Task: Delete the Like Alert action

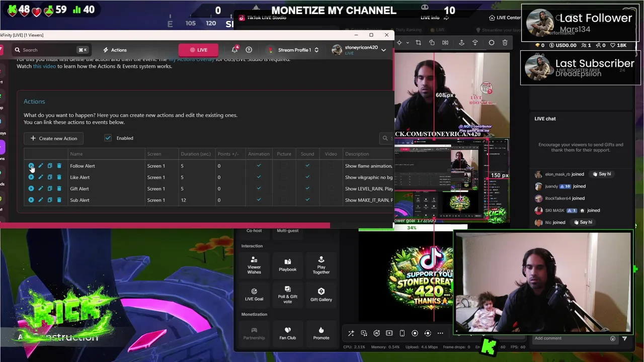Action: (x=59, y=177)
